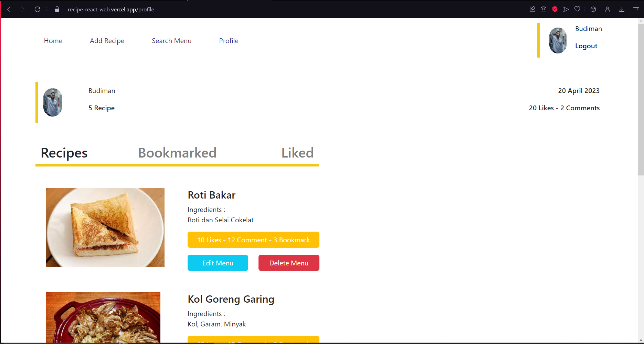The image size is (644, 344).
Task: Switch to the Liked tab
Action: coord(297,152)
